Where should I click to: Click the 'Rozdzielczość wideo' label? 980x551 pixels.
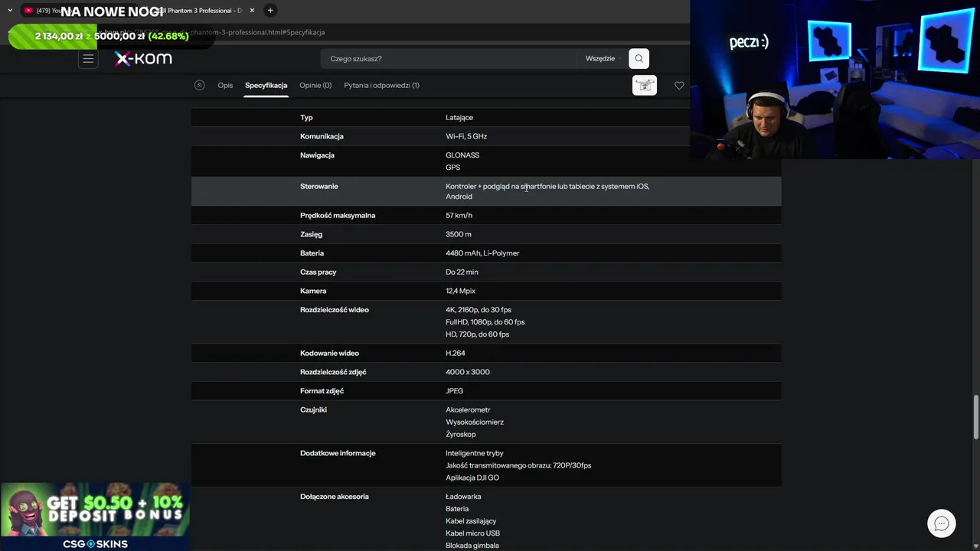tap(335, 310)
